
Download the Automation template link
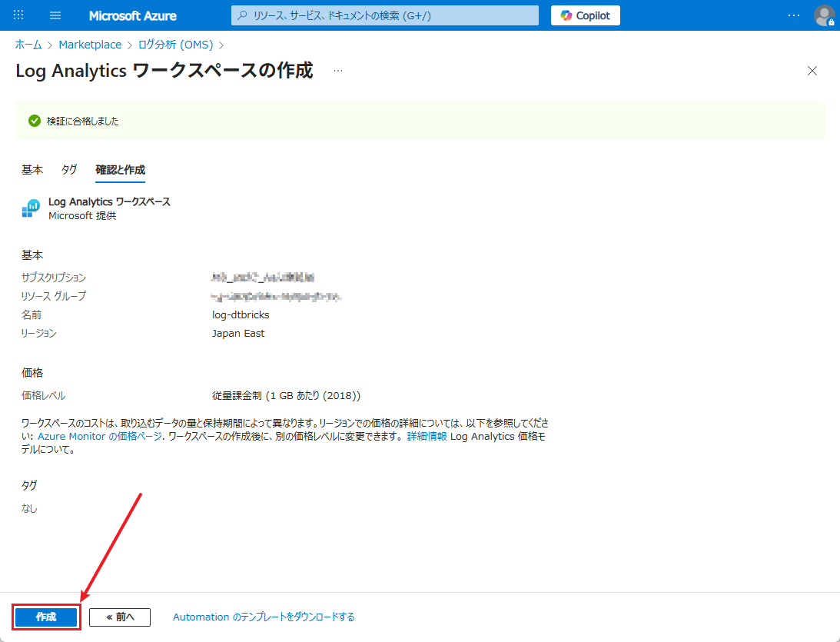[264, 617]
